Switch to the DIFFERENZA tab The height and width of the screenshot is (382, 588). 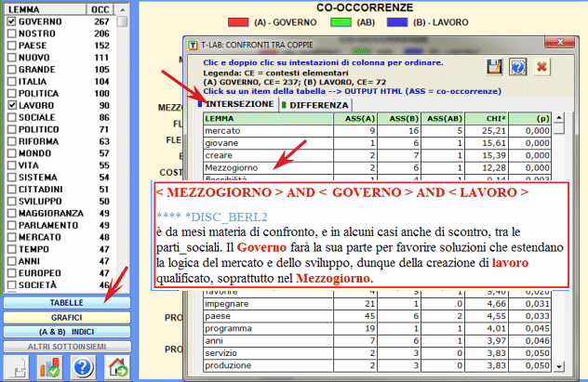[316, 105]
